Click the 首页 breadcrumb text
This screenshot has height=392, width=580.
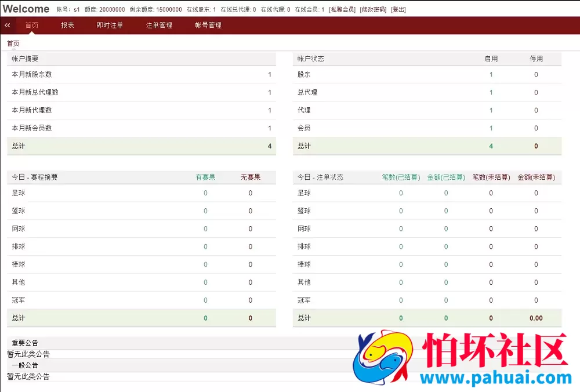point(13,43)
